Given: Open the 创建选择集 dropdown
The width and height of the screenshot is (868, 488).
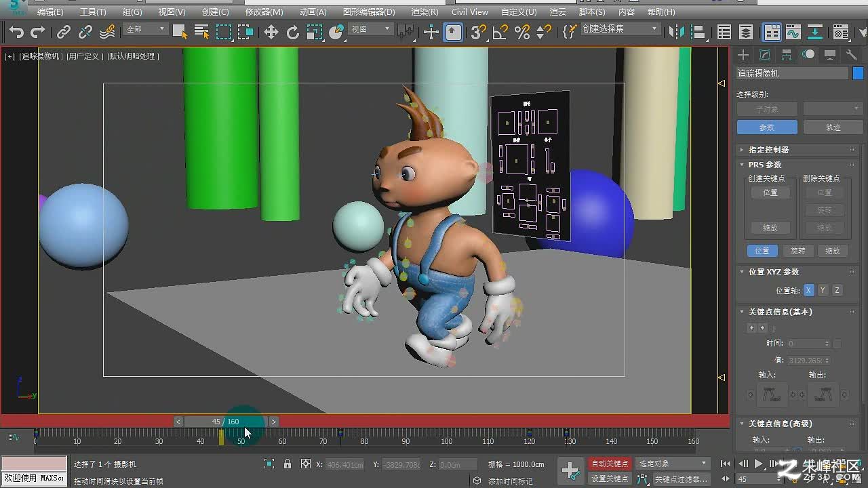Looking at the screenshot, I should [x=620, y=29].
